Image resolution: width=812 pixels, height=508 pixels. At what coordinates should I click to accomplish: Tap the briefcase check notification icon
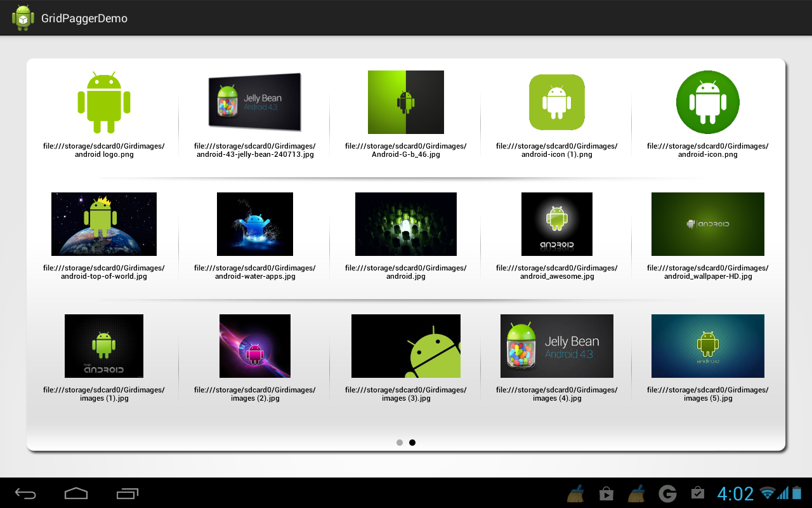(x=698, y=493)
